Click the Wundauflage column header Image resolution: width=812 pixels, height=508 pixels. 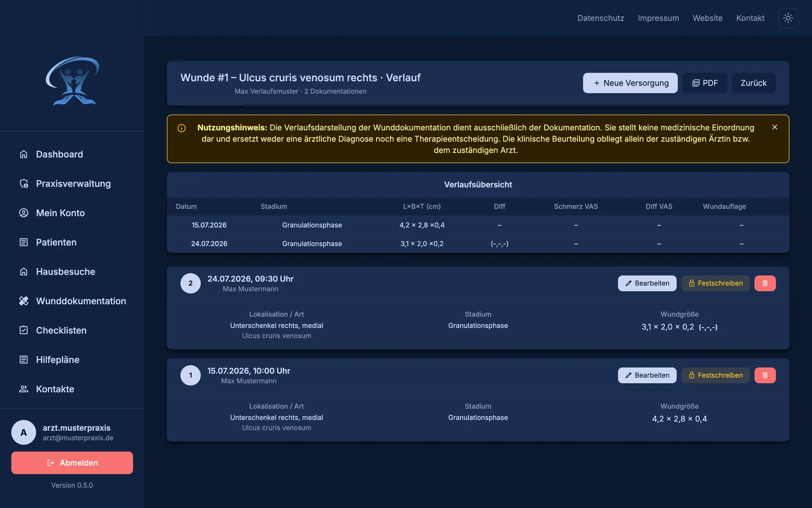(724, 206)
